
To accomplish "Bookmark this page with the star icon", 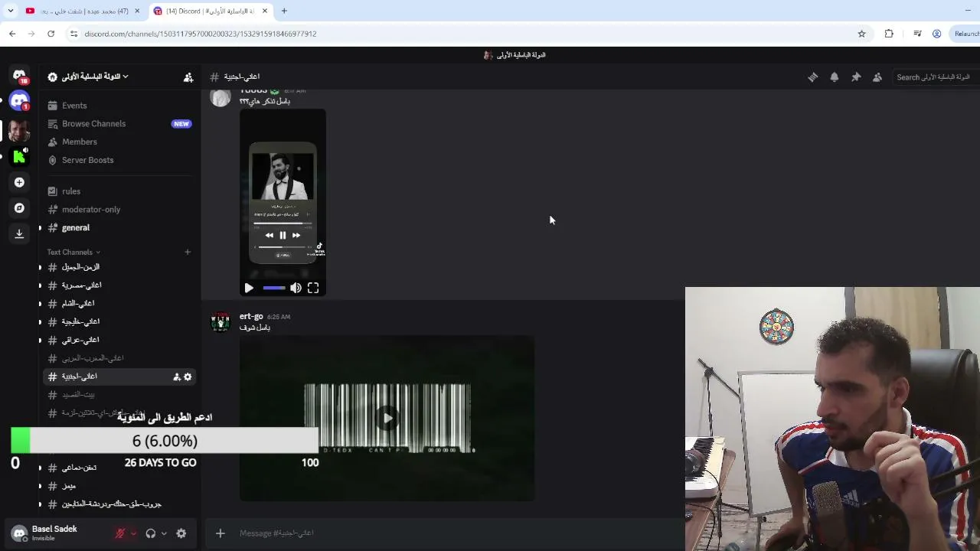I will 861,34.
